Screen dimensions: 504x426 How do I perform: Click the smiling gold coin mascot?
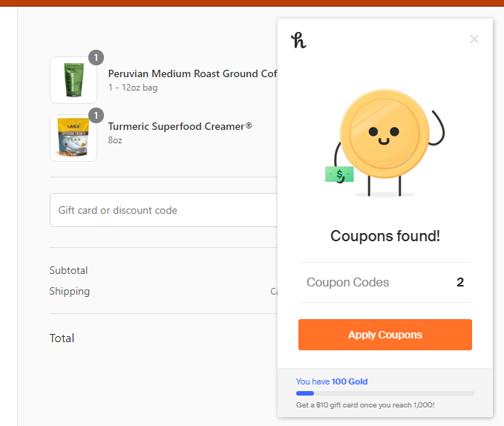point(384,134)
